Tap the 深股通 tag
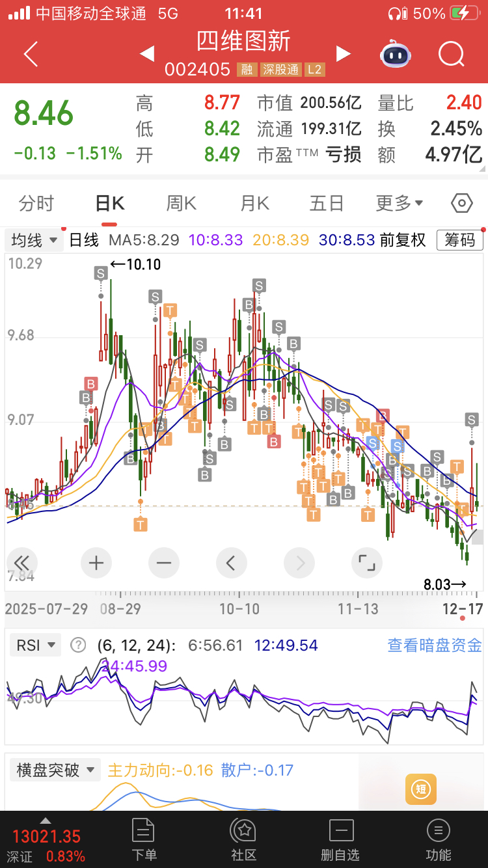The height and width of the screenshot is (868, 488). (x=280, y=70)
